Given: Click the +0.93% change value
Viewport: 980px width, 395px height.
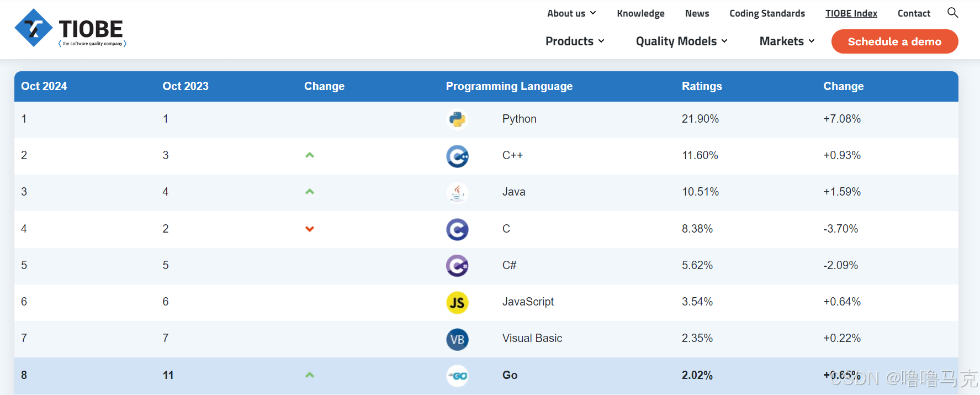Looking at the screenshot, I should 842,155.
